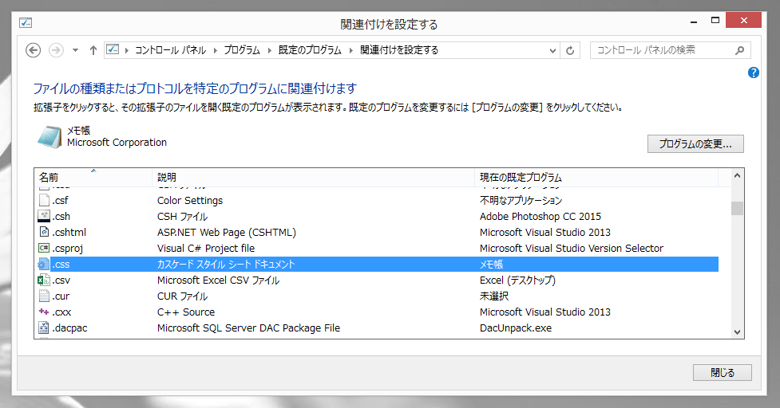Screen dimensions: 780x408
Task: Click the Forward navigation arrow
Action: point(56,50)
